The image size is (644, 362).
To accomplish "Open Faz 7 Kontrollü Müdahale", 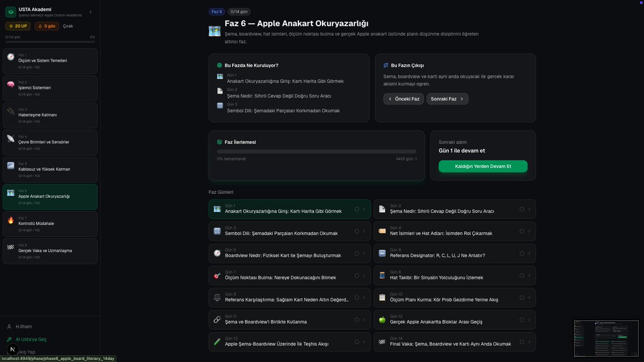I will click(x=50, y=224).
